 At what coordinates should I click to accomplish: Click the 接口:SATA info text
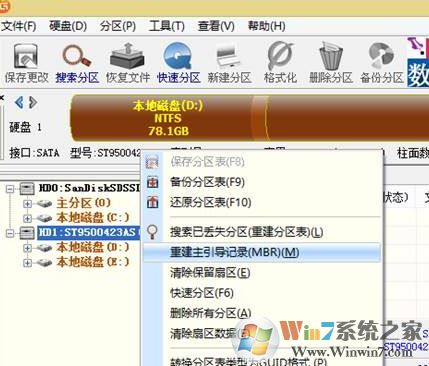click(x=34, y=153)
